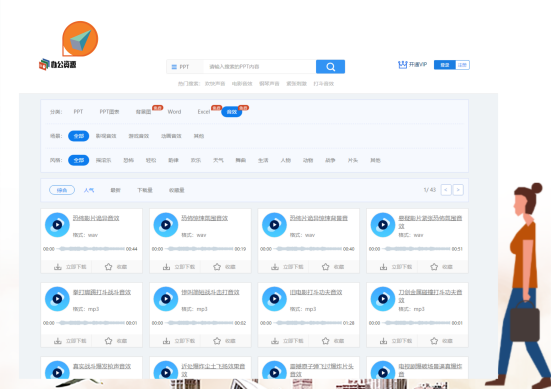
Task: Click hot search term 电影音效
Action: pyautogui.click(x=242, y=84)
